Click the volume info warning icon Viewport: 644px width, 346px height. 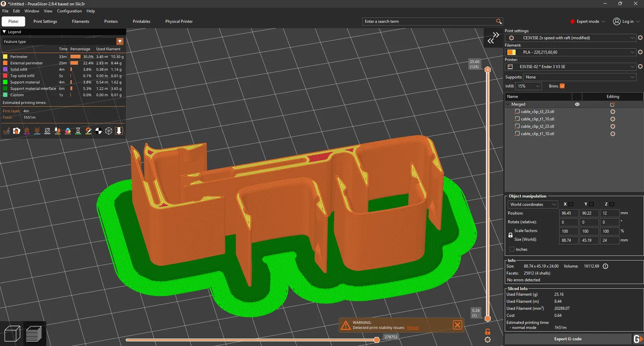click(605, 266)
